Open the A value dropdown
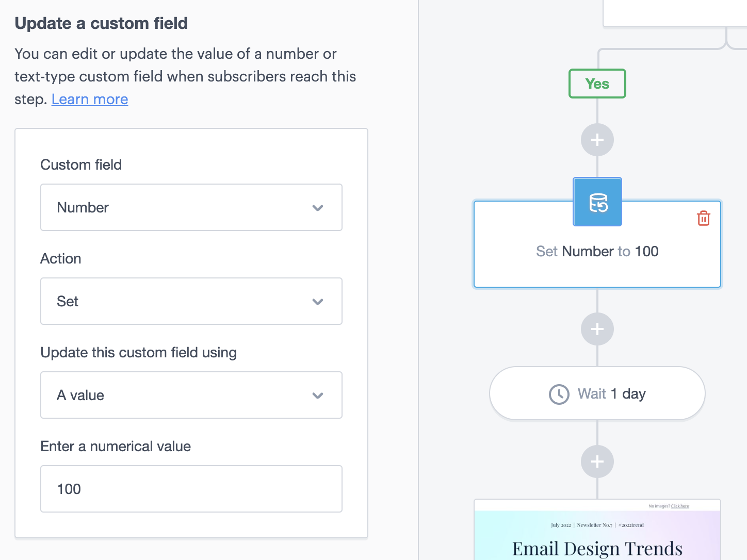The width and height of the screenshot is (747, 560). pyautogui.click(x=191, y=395)
